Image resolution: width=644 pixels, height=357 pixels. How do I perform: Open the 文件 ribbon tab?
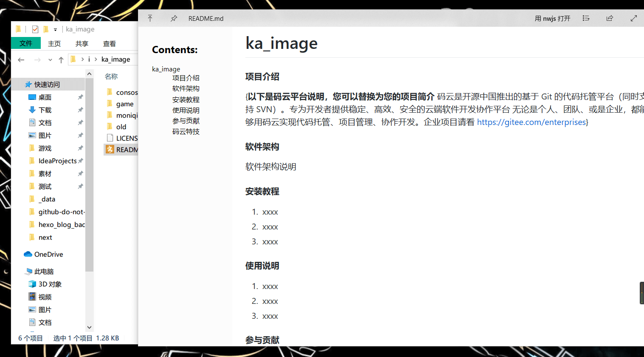[26, 43]
